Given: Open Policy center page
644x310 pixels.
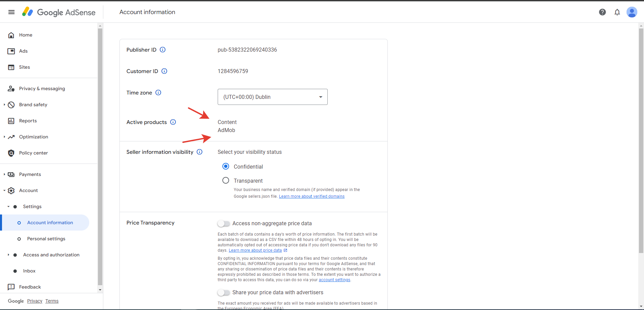Looking at the screenshot, I should 34,153.
